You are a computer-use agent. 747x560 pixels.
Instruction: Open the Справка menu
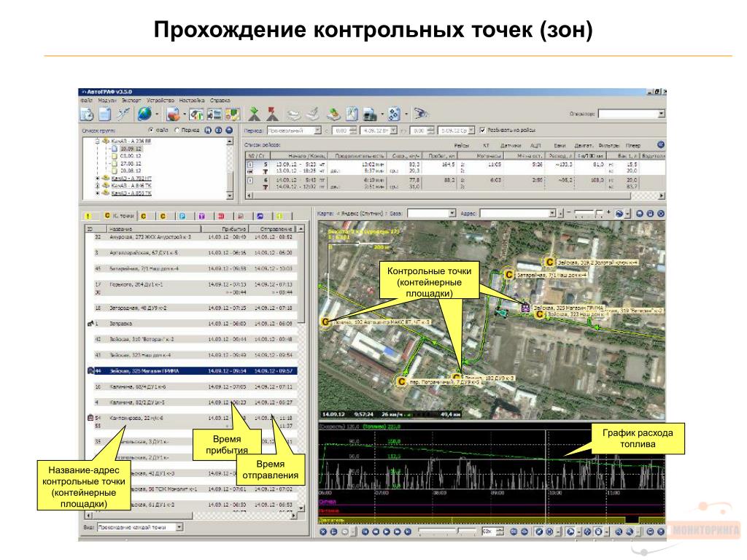click(220, 101)
